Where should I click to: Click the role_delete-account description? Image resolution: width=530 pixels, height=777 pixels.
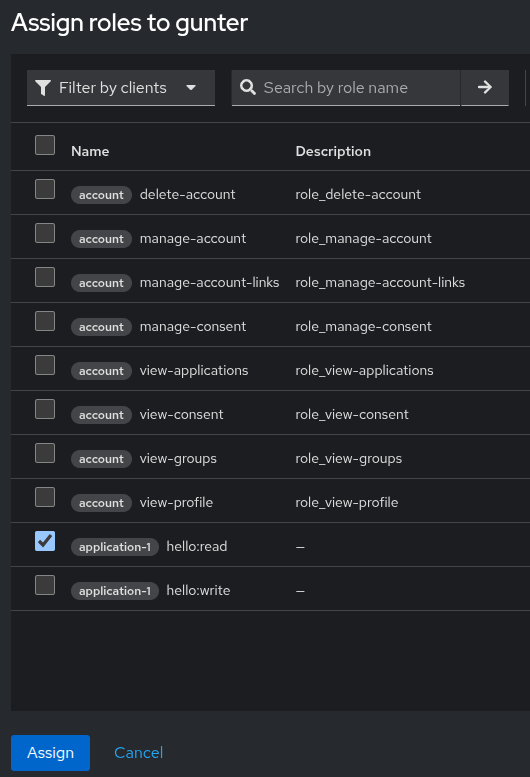click(x=358, y=194)
